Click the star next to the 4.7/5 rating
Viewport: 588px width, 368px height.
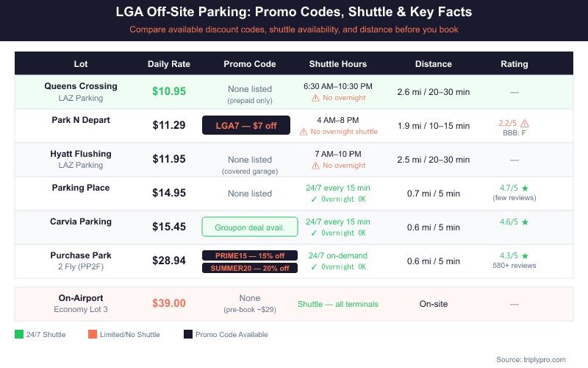526,188
